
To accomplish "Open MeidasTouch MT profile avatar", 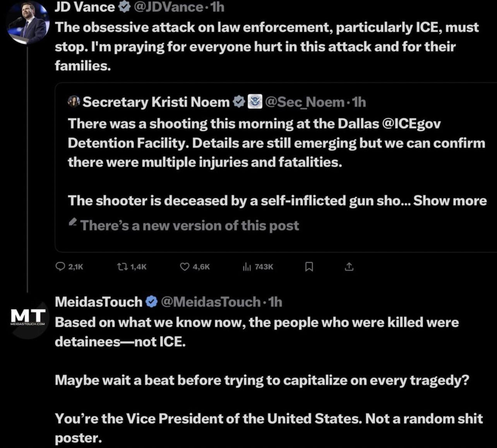I will pyautogui.click(x=28, y=316).
